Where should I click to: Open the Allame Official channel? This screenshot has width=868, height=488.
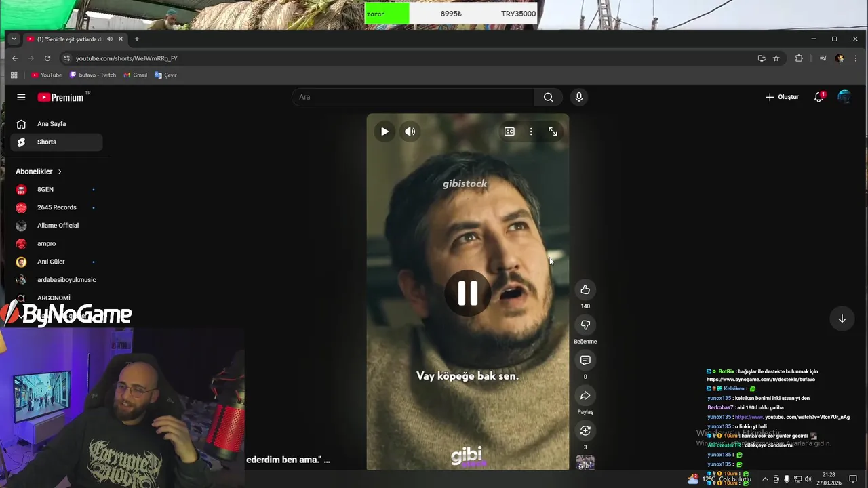56,225
